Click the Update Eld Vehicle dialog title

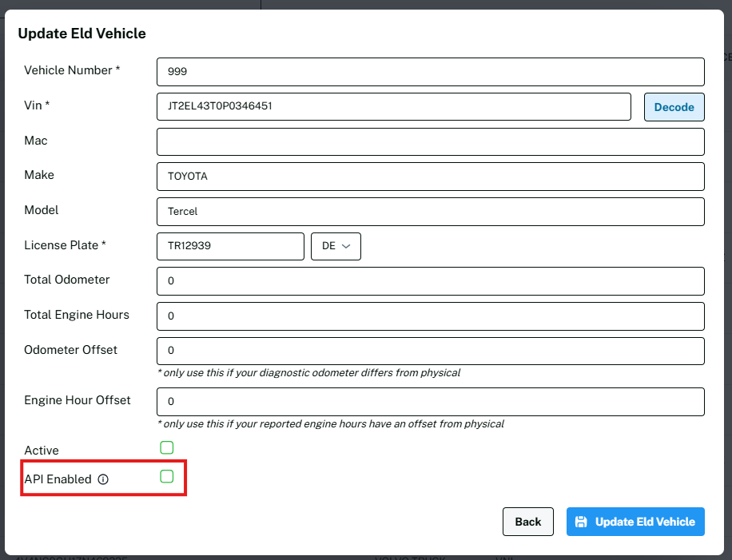pos(82,34)
